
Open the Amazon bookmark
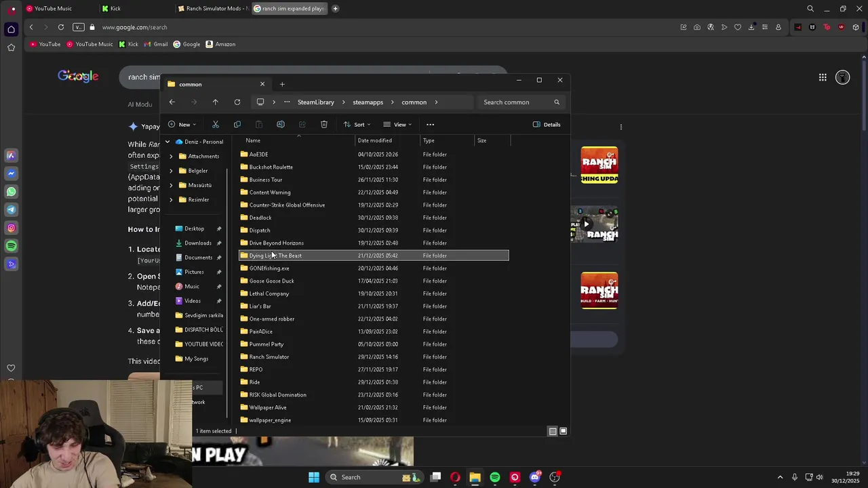(220, 44)
